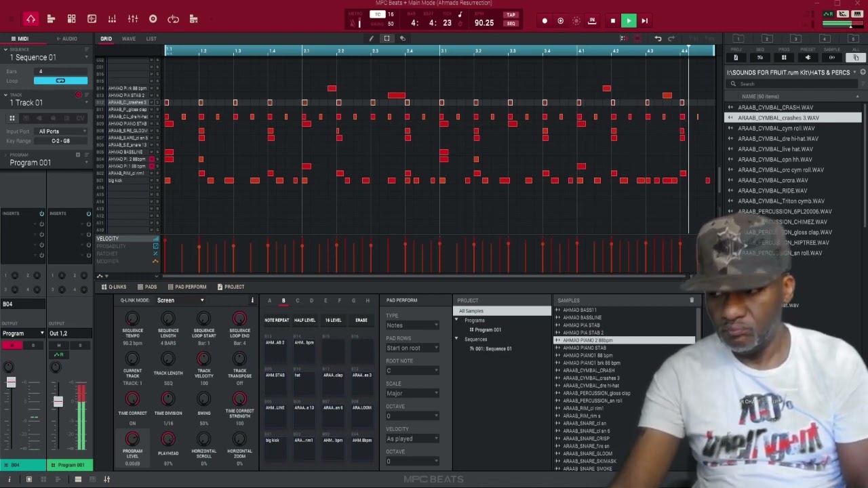Mute the big kick pad row

coord(151,180)
